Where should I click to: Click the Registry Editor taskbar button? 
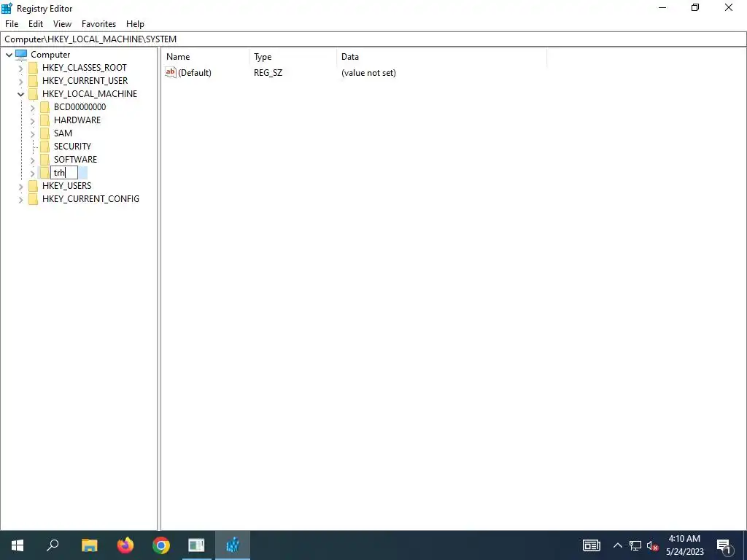point(233,545)
